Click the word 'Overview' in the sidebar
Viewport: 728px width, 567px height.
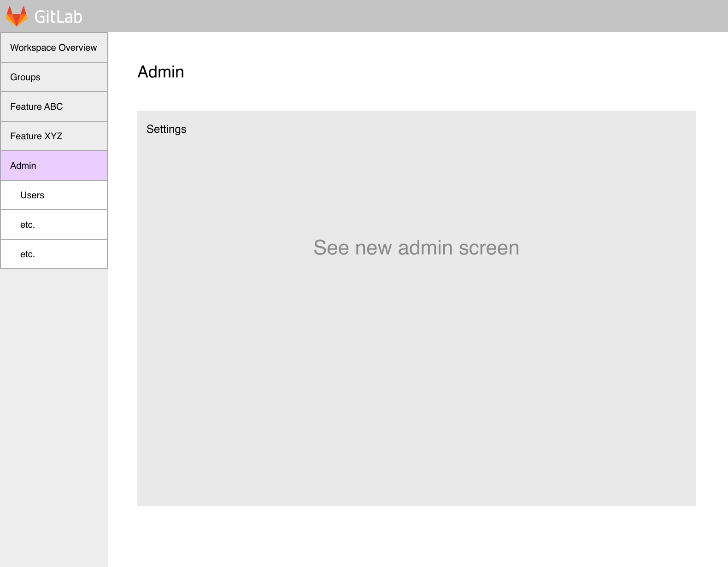(78, 47)
